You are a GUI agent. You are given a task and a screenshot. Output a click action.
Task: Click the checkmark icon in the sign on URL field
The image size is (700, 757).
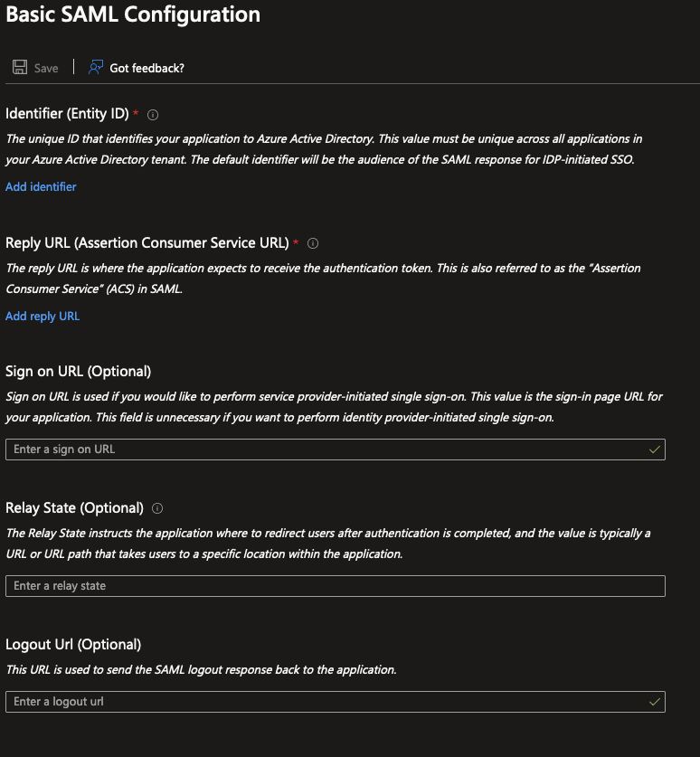pyautogui.click(x=654, y=449)
